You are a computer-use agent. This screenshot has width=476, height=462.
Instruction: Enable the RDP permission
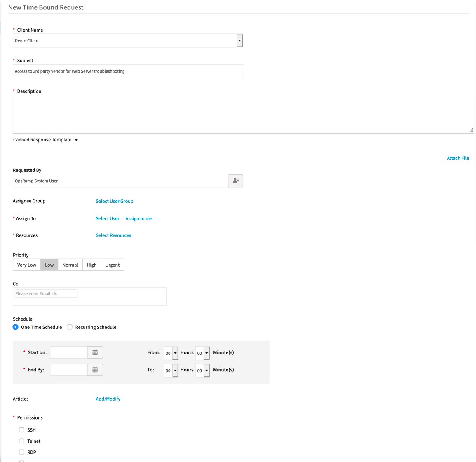click(x=21, y=452)
